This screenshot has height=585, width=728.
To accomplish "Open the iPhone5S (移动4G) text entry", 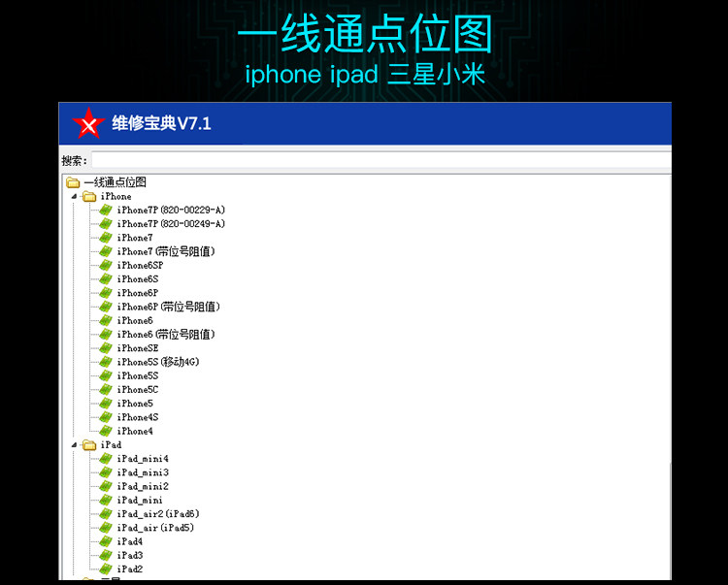I will coord(158,362).
